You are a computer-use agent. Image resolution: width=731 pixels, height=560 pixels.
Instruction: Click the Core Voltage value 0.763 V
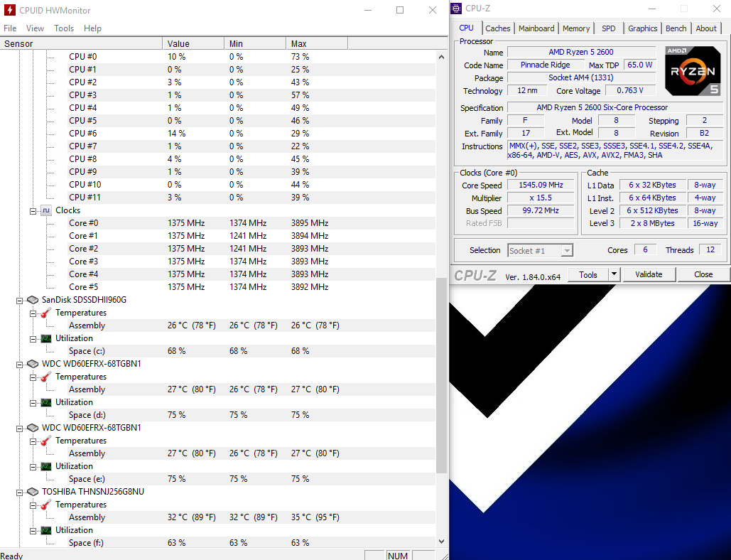click(630, 90)
